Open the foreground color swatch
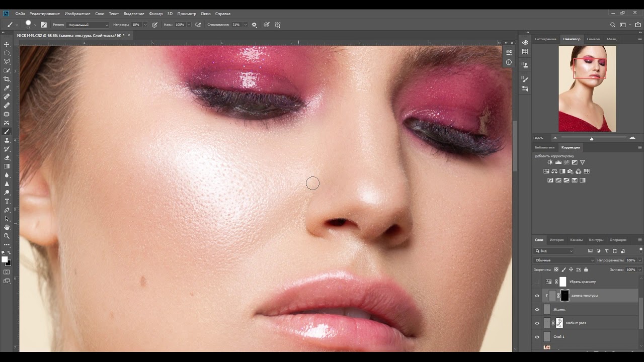The width and height of the screenshot is (644, 362). (x=5, y=259)
